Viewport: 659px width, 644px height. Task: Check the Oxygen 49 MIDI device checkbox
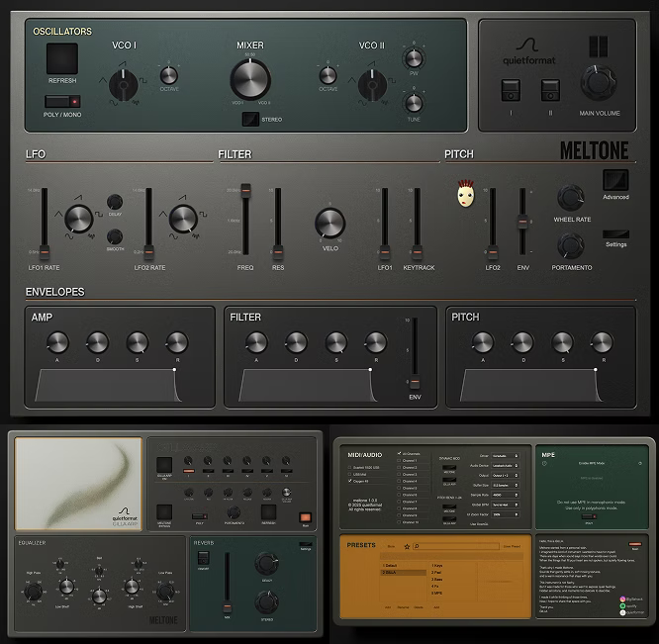[x=349, y=481]
